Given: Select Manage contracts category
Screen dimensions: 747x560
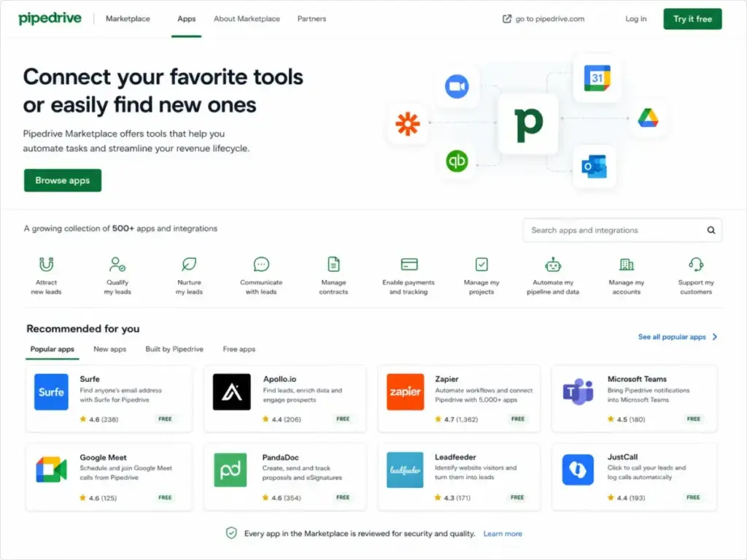Looking at the screenshot, I should (333, 276).
